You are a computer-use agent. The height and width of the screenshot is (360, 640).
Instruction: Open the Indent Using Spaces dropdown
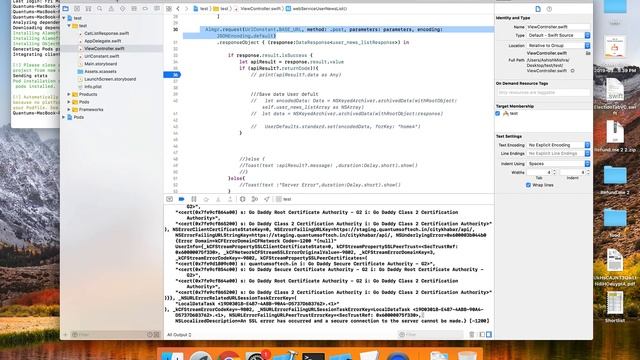pos(558,164)
